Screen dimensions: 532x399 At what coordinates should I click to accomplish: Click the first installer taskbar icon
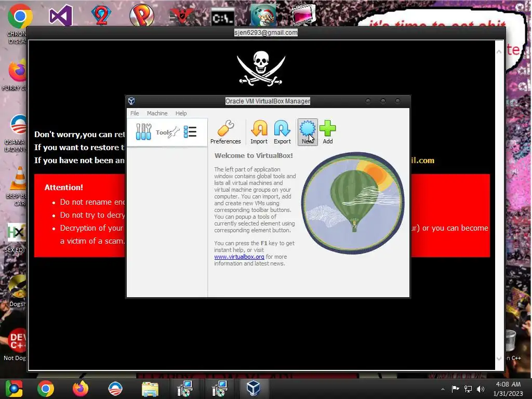tap(185, 389)
